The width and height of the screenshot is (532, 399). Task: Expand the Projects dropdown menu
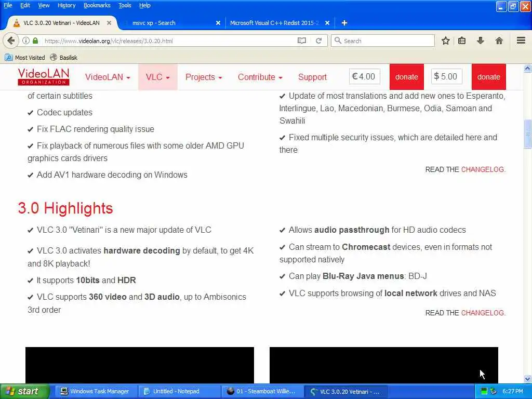(204, 77)
